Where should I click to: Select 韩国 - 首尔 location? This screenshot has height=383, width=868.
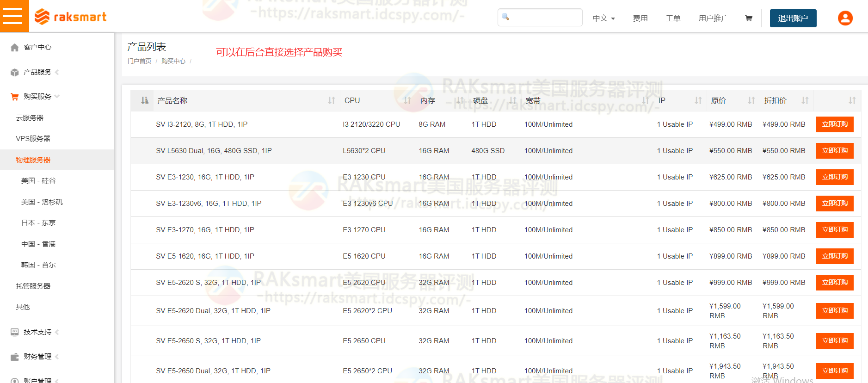[x=38, y=265]
